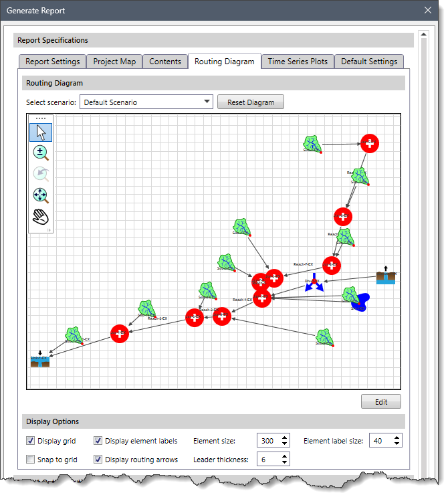Select the Routing Diagram tab

tap(224, 62)
